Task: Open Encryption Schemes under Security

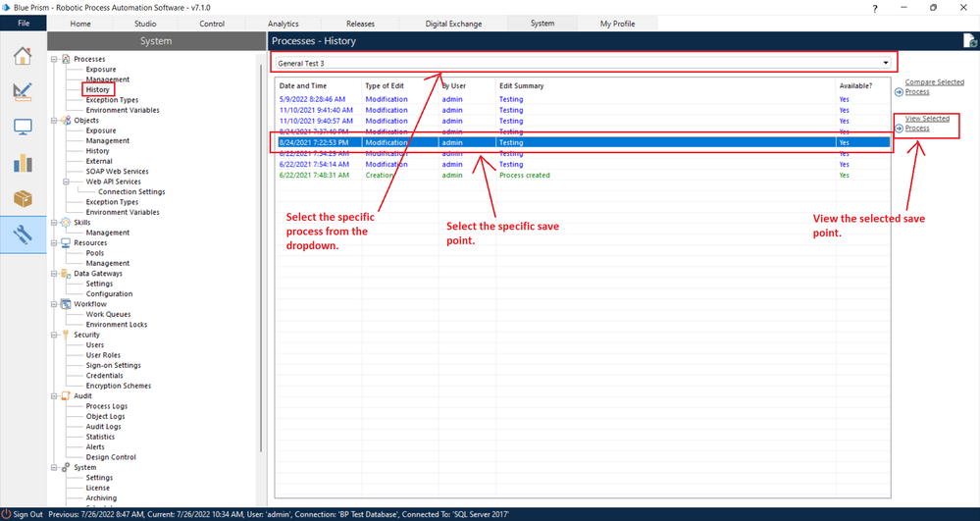Action: coord(118,386)
